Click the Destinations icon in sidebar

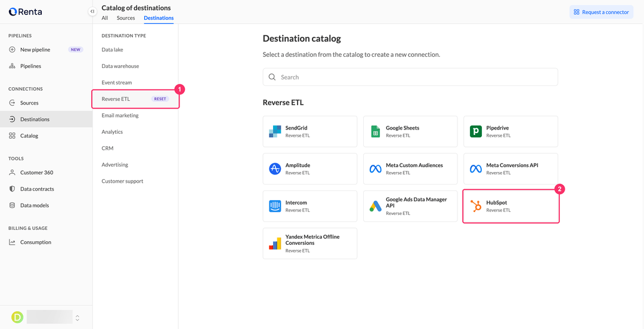coord(12,119)
